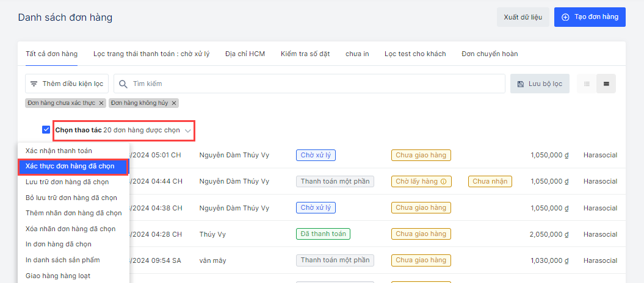The width and height of the screenshot is (644, 283).
Task: Click Nguyễn Đàm Thúy Vy on 05:01 CH row
Action: (x=234, y=155)
